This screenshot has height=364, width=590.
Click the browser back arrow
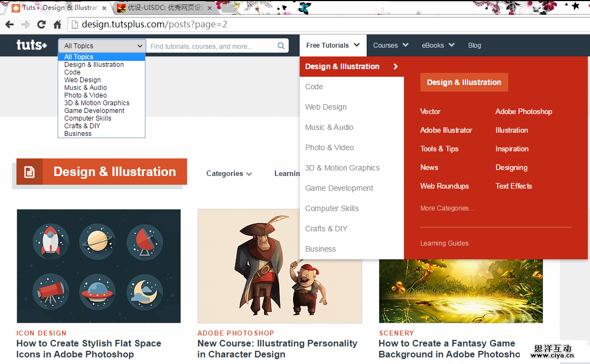point(9,25)
